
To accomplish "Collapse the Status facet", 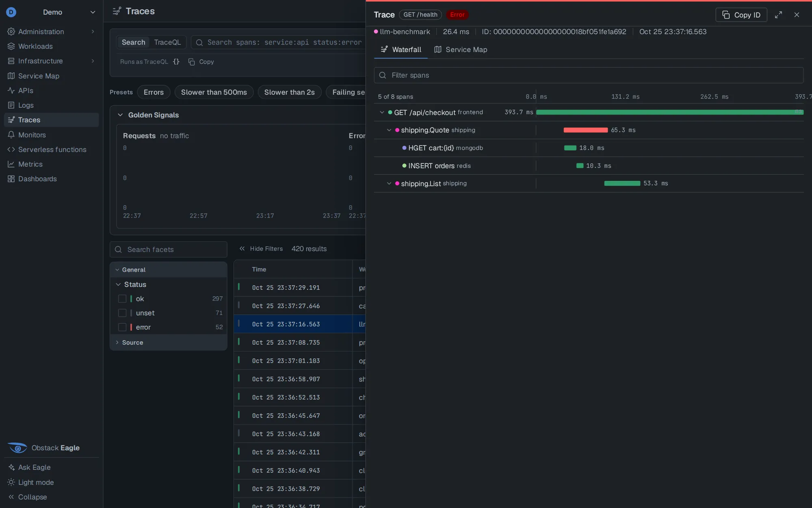I will pyautogui.click(x=118, y=284).
